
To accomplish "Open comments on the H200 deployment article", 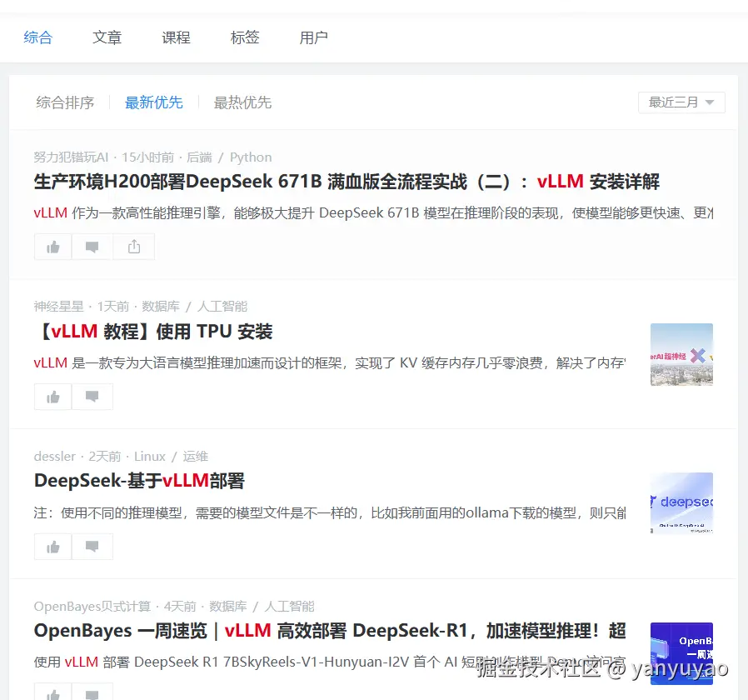I will pos(92,247).
